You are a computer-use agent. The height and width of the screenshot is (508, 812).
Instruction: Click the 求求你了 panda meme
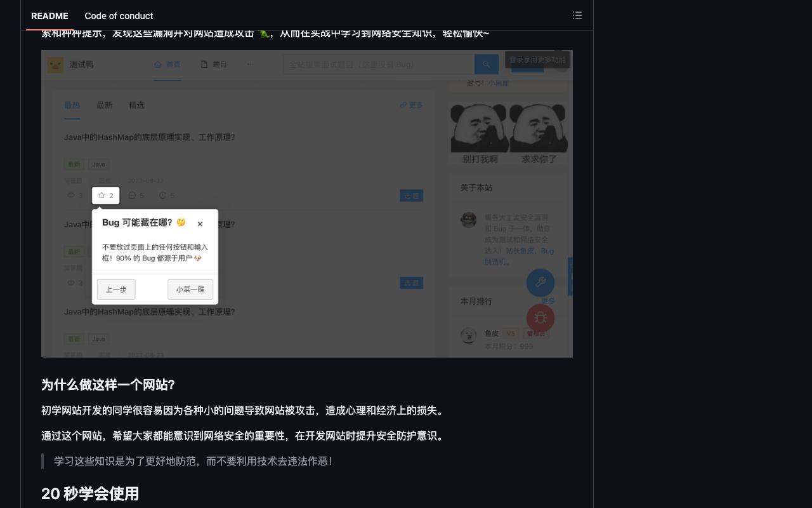coord(539,135)
